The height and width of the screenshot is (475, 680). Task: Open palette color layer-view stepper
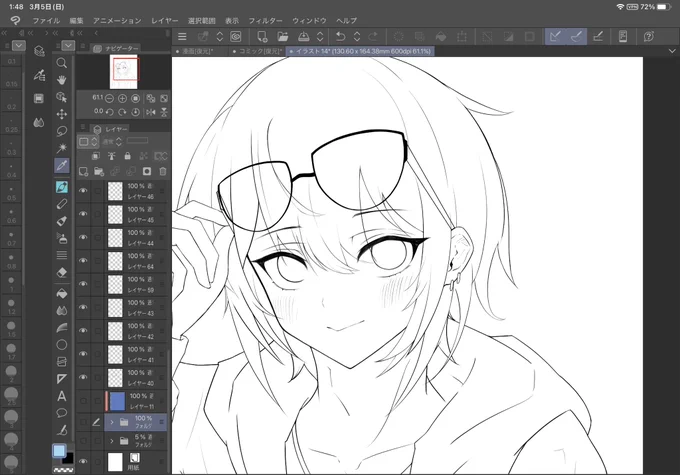(88, 141)
